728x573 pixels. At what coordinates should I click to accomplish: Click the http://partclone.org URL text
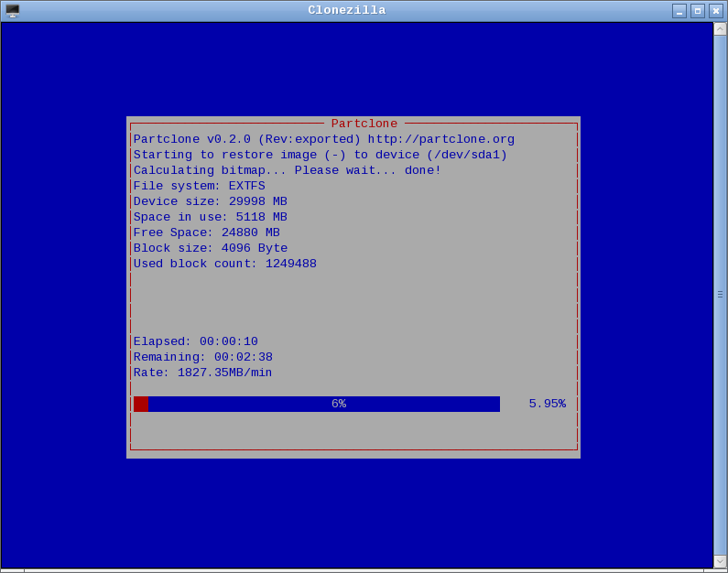[x=441, y=139]
